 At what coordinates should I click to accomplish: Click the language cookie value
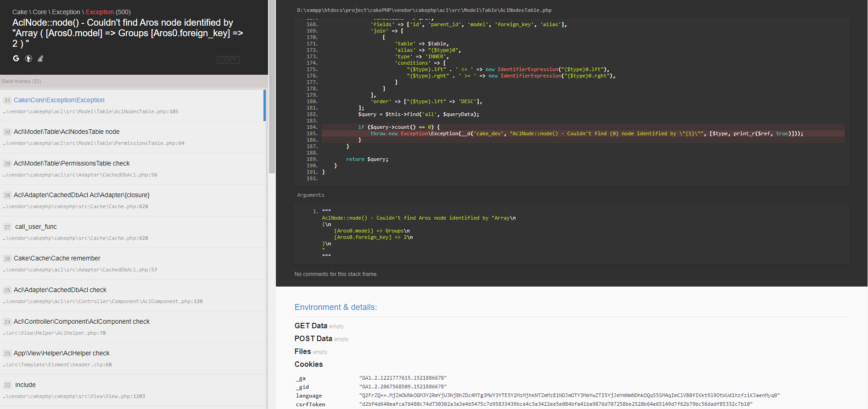570,395
